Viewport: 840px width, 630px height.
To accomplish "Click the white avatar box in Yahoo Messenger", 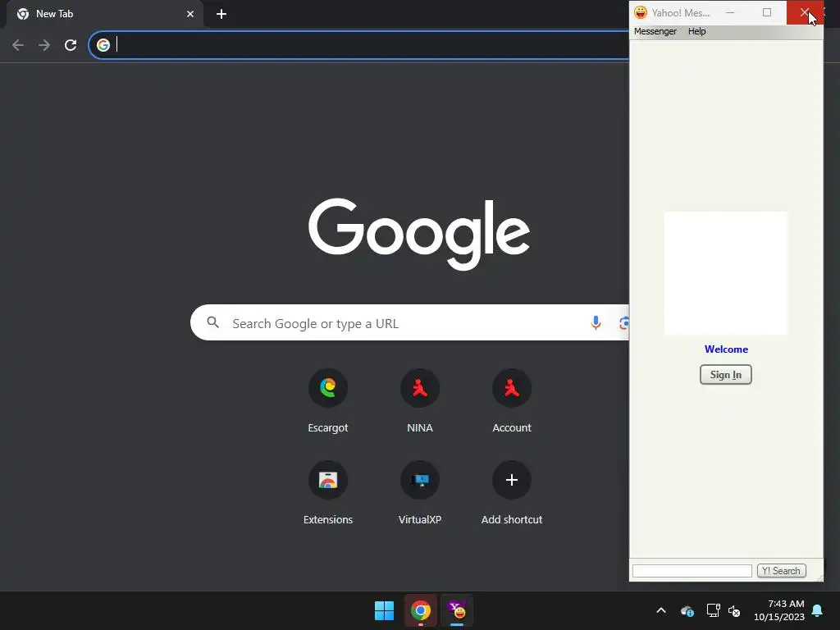I will pyautogui.click(x=725, y=273).
